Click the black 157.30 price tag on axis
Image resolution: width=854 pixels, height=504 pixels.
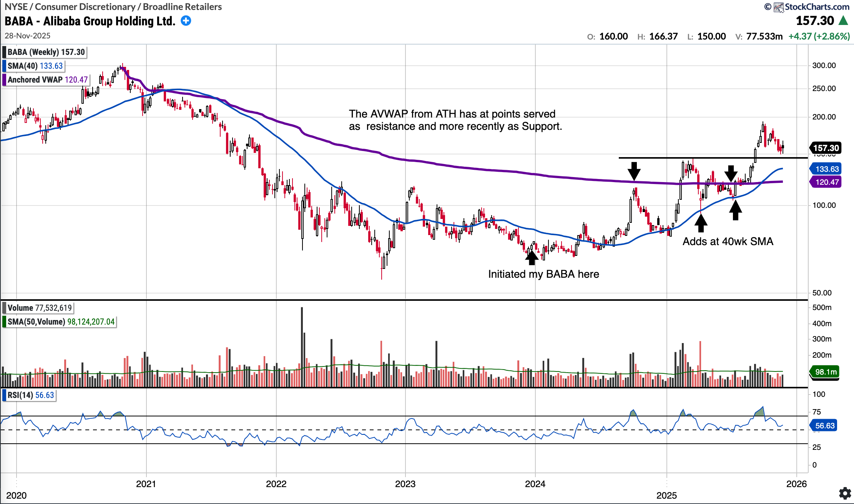pyautogui.click(x=826, y=148)
